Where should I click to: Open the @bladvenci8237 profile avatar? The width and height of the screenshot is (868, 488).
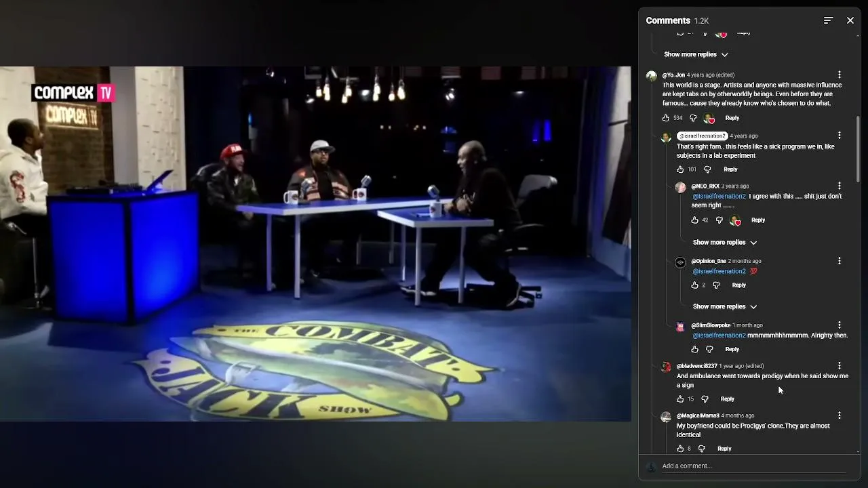pos(666,368)
